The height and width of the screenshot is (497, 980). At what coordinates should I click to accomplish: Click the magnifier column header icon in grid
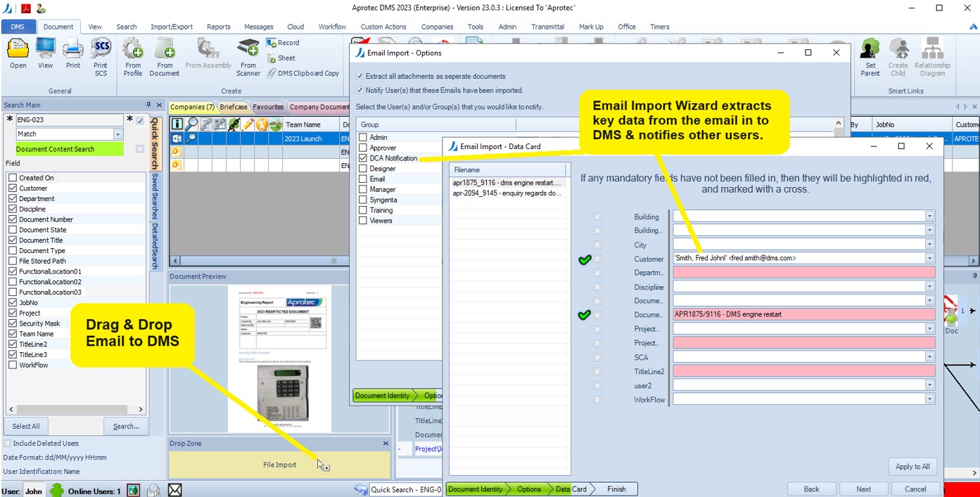pos(191,124)
